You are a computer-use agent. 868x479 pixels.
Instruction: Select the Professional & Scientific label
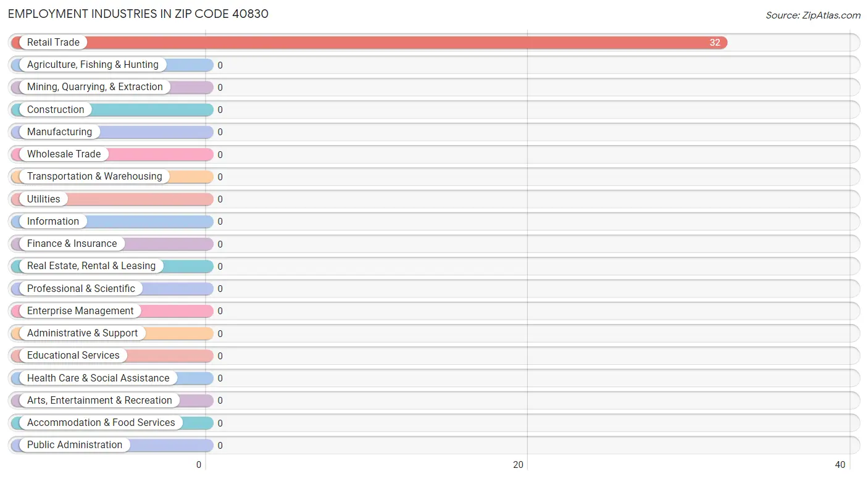click(x=81, y=289)
